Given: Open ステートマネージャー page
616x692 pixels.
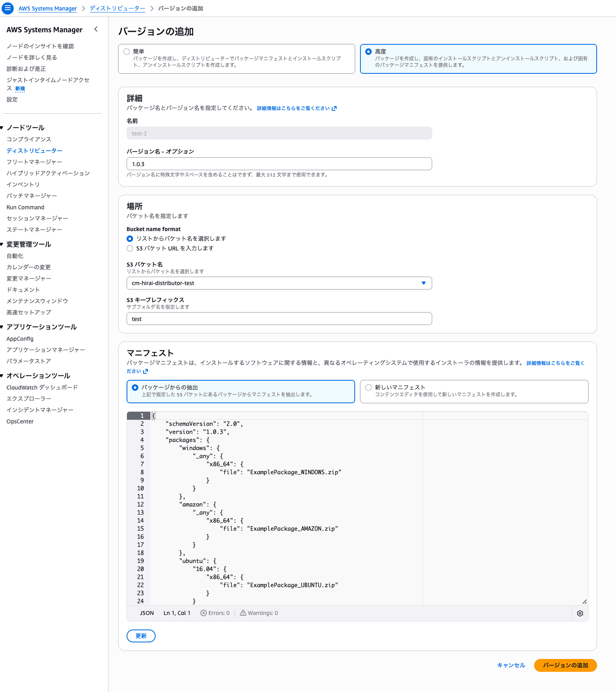Looking at the screenshot, I should (x=35, y=230).
